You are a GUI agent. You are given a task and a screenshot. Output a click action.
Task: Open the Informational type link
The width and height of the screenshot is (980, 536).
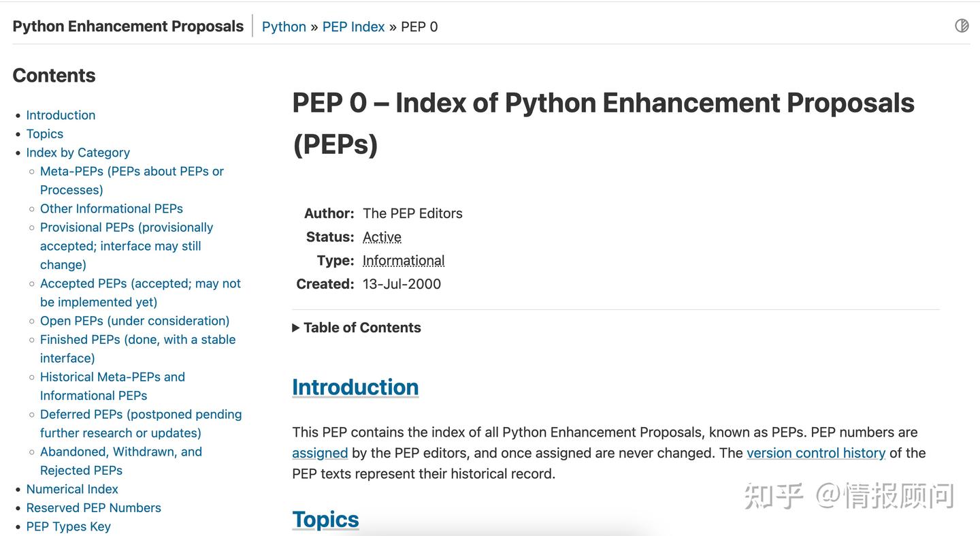pyautogui.click(x=404, y=260)
